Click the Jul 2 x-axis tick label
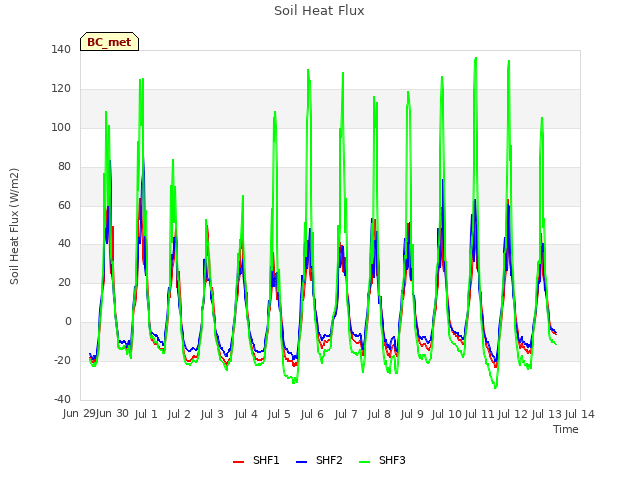Viewport: 640px width, 480px height. click(x=179, y=414)
